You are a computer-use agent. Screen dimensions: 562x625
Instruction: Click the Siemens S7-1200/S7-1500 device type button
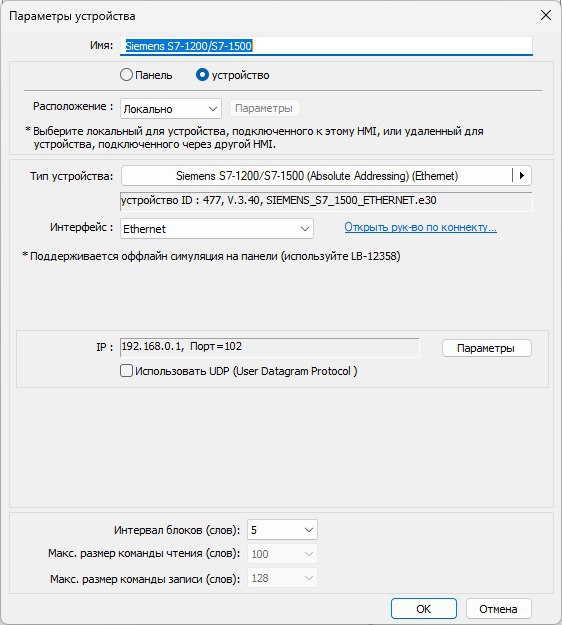[x=317, y=175]
